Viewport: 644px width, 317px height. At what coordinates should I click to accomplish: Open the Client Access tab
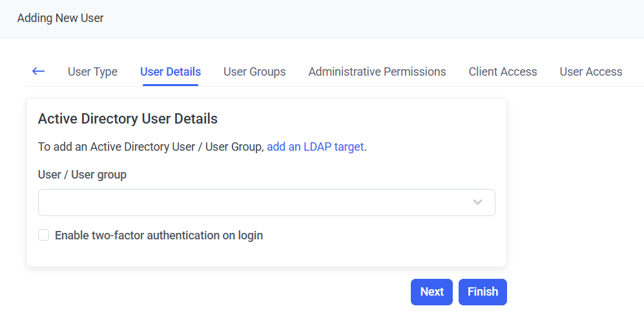click(x=503, y=72)
